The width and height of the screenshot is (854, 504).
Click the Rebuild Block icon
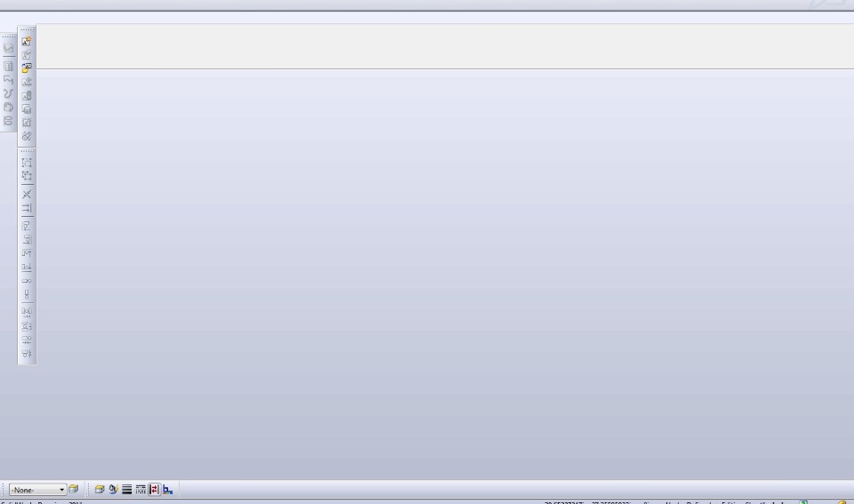(26, 95)
